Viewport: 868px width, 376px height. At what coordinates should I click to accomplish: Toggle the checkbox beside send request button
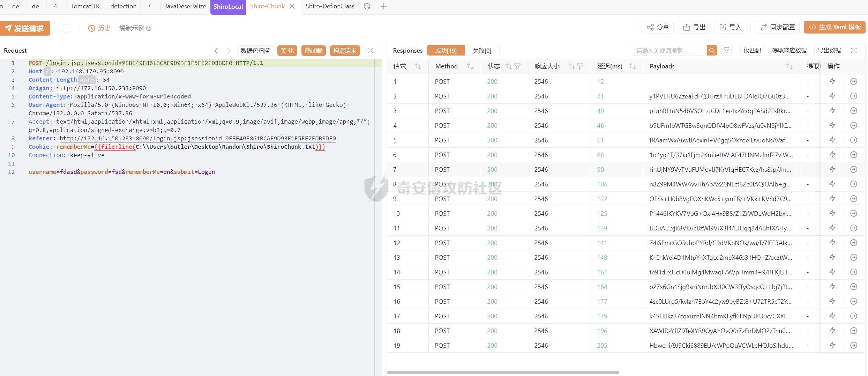click(x=66, y=28)
